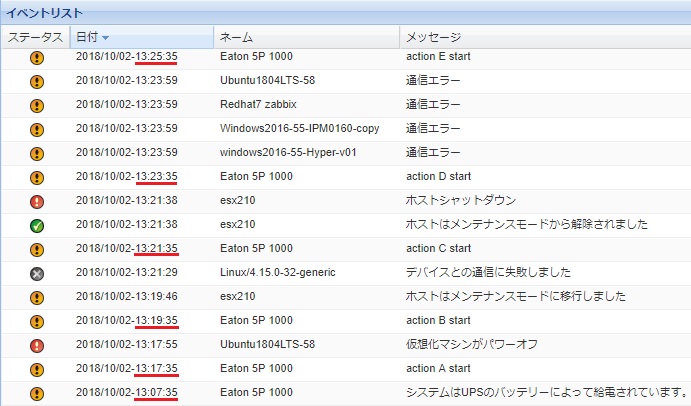Click warning icon for Redhat7 zabbix row
The width and height of the screenshot is (691, 406).
click(x=36, y=105)
